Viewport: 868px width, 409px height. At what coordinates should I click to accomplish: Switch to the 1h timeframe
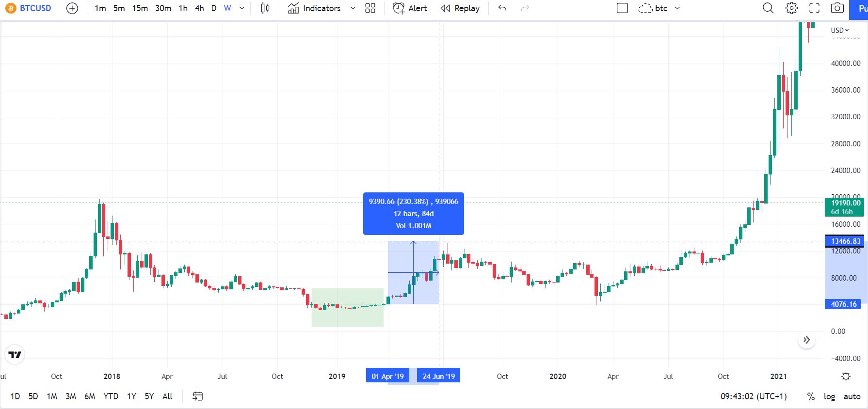tap(183, 8)
